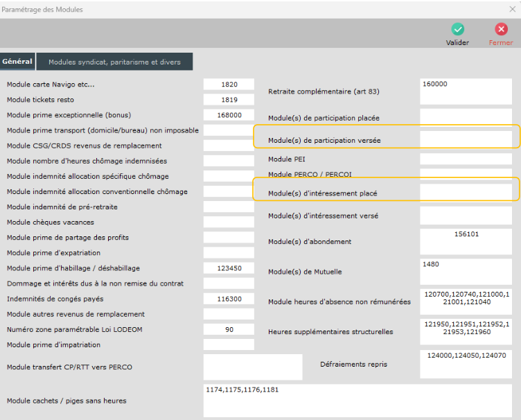
Task: Click the Module(s) de Mutuelle field
Action: tap(466, 271)
